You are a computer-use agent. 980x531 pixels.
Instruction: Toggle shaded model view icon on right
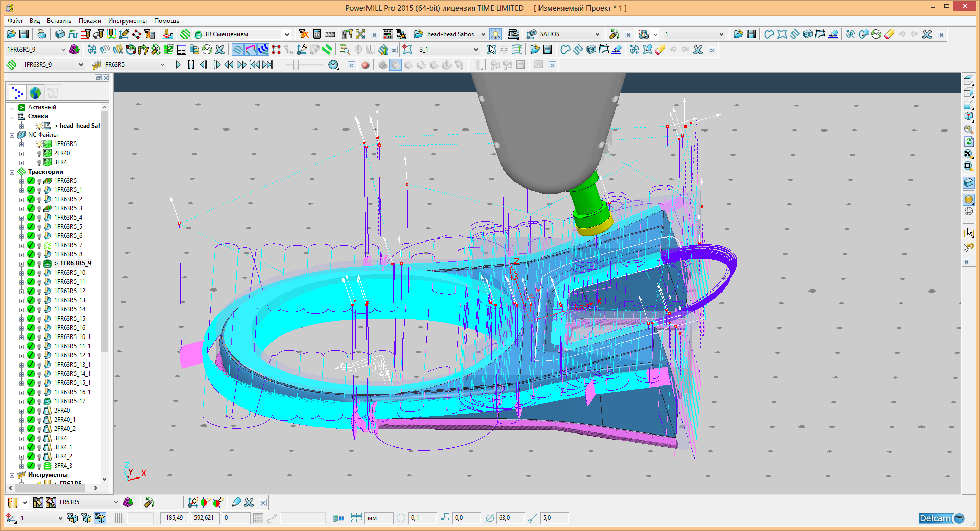[x=968, y=199]
